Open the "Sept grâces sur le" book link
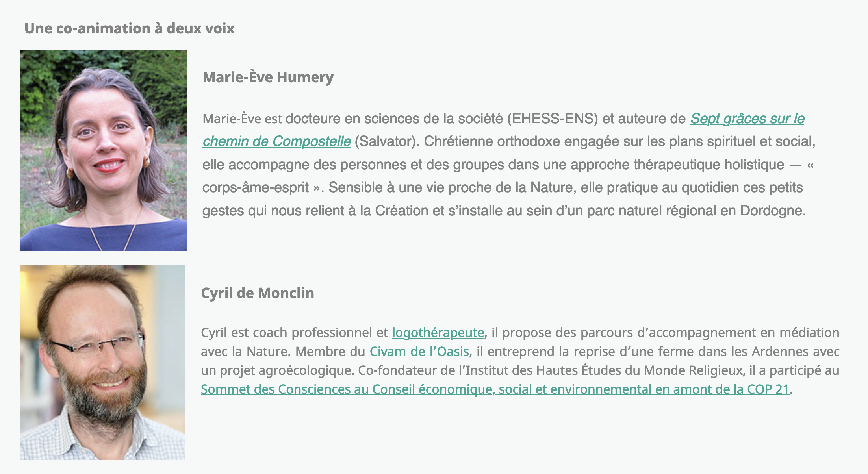868x474 pixels. tap(747, 119)
